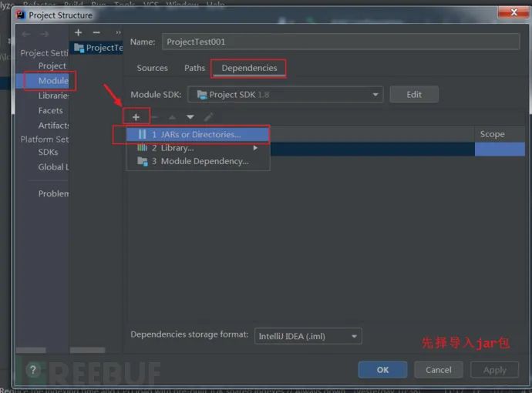Click the OK button
Viewport: 532px width, 393px height.
[382, 370]
